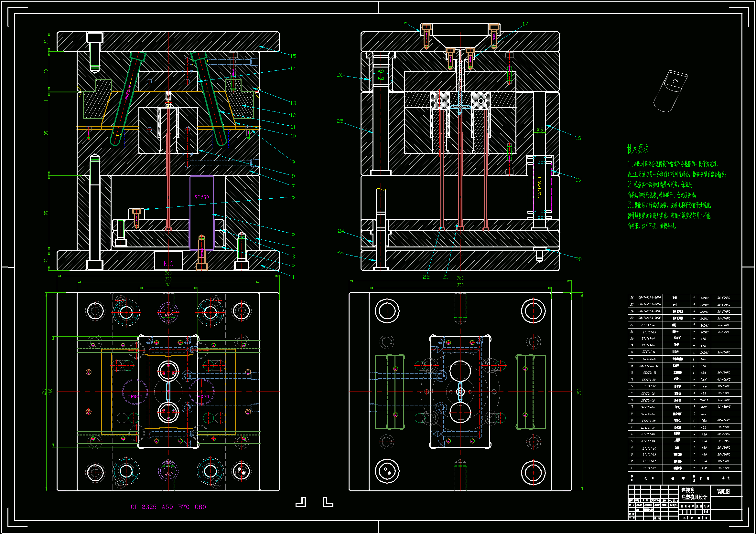Click upper EGP guide label in plan view
Viewport: 756px width, 534px height.
[168, 315]
